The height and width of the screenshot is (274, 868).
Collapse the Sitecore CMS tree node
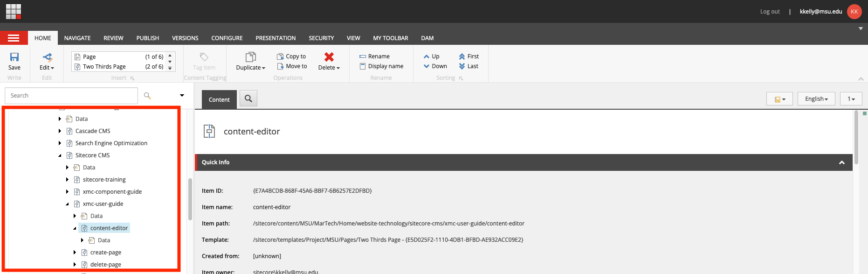[x=60, y=155]
